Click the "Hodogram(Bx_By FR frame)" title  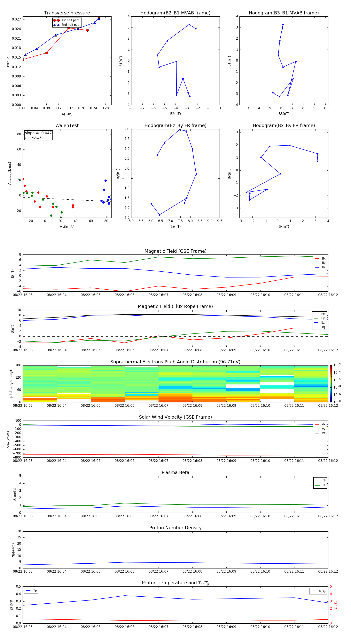284,125
